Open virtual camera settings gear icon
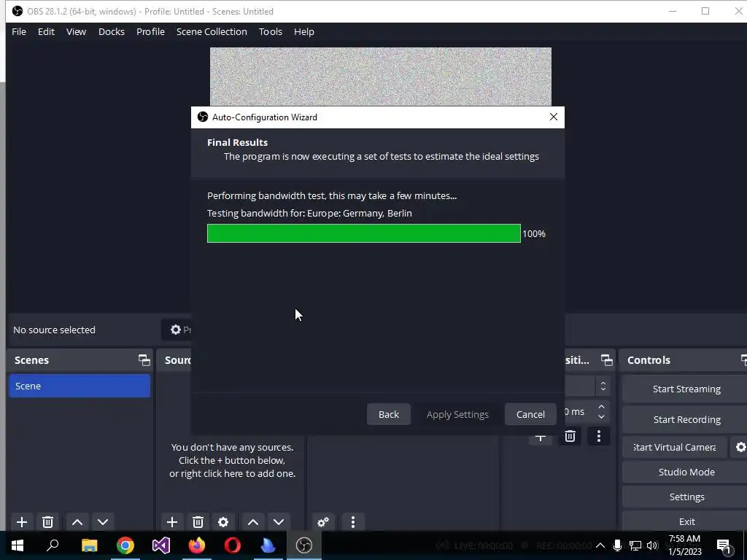The height and width of the screenshot is (560, 747). point(740,447)
